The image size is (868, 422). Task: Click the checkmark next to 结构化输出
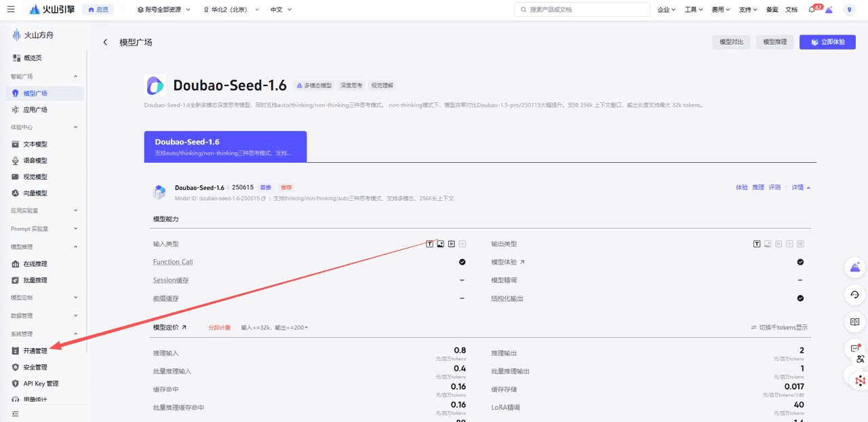[800, 298]
